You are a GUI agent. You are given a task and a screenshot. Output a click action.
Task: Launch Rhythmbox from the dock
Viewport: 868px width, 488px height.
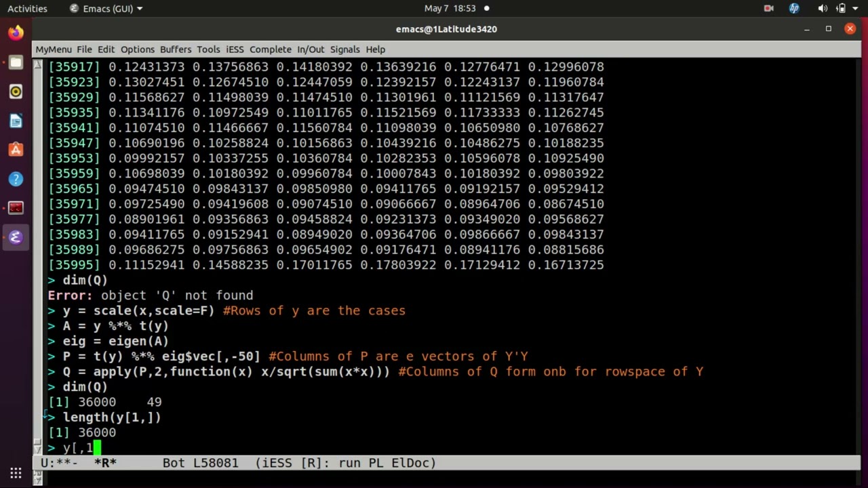16,91
